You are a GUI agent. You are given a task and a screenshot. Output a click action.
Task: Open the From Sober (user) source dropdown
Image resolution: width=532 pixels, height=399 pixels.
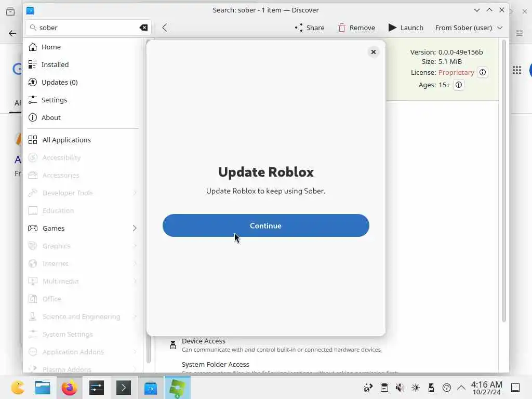[x=469, y=28]
